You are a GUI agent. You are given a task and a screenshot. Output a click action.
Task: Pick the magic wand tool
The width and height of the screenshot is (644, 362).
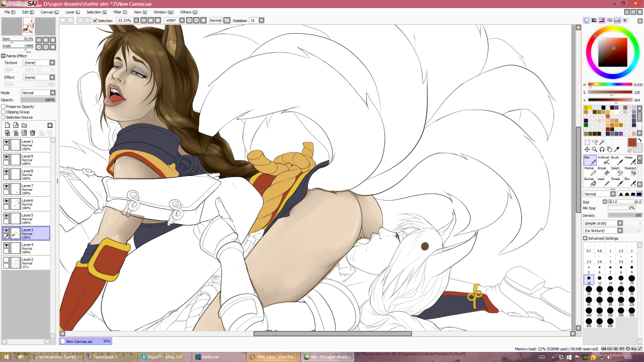click(x=602, y=142)
